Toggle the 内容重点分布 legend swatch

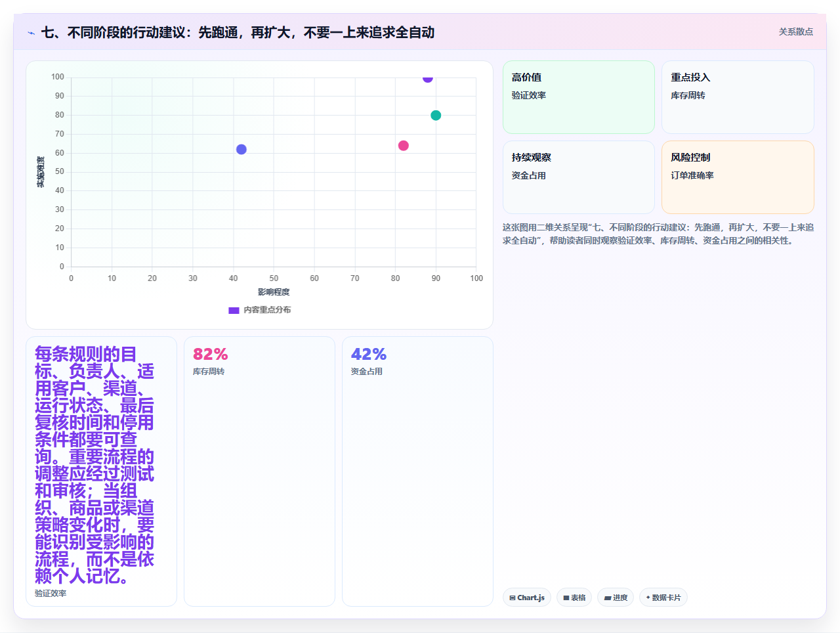[234, 310]
